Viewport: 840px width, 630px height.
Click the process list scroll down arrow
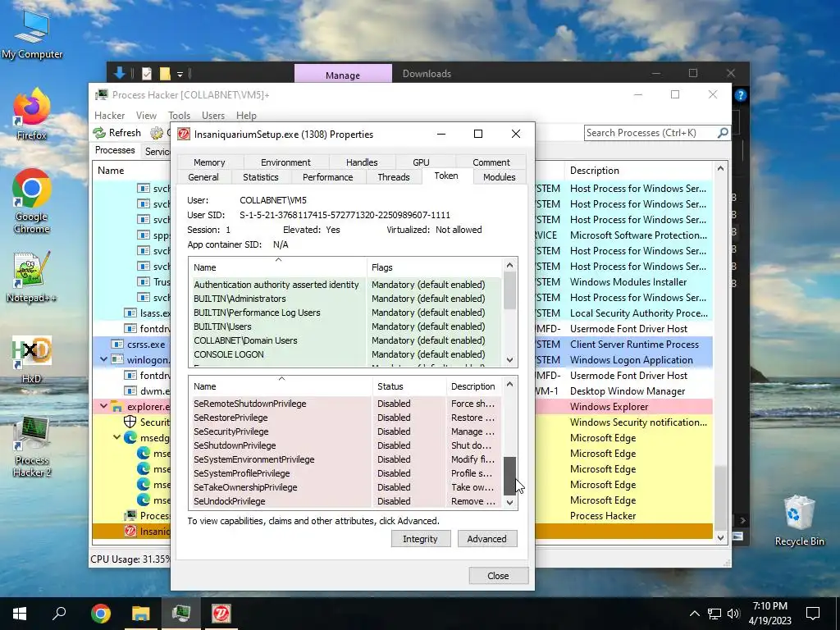(720, 537)
